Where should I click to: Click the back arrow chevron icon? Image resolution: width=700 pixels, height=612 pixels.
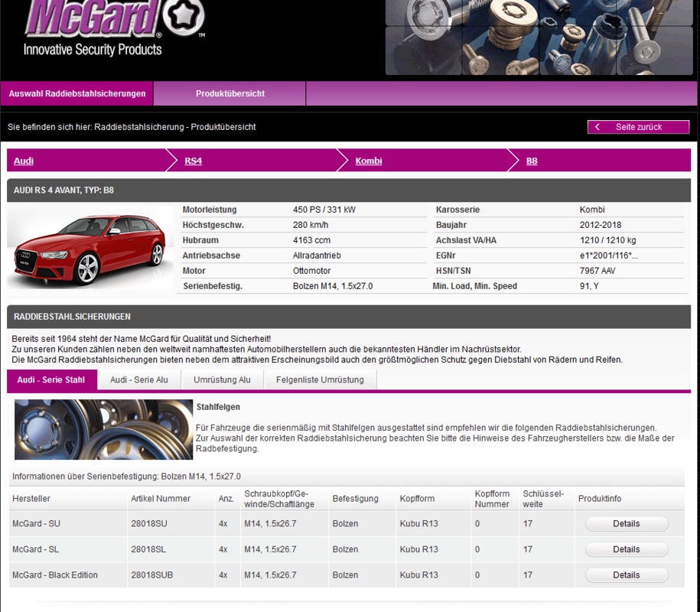point(597,127)
